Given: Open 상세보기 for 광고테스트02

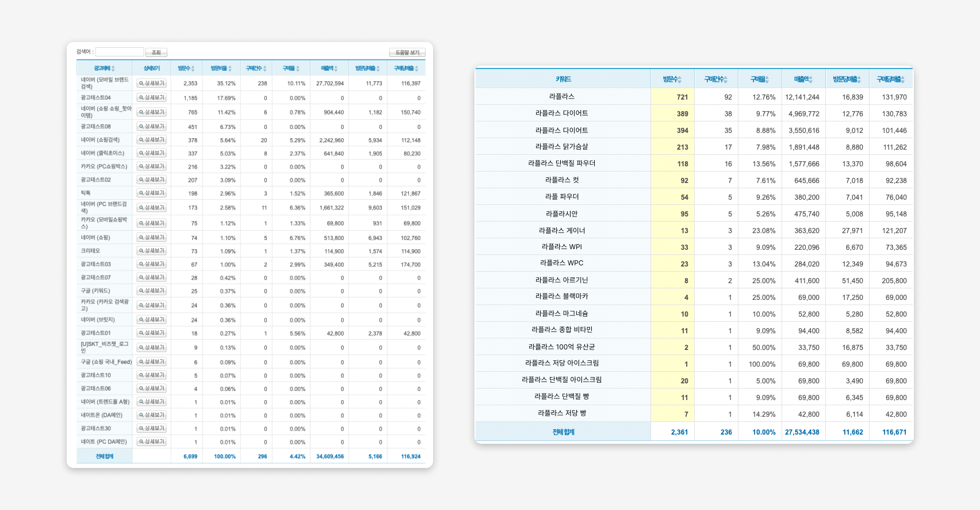Looking at the screenshot, I should click(151, 180).
